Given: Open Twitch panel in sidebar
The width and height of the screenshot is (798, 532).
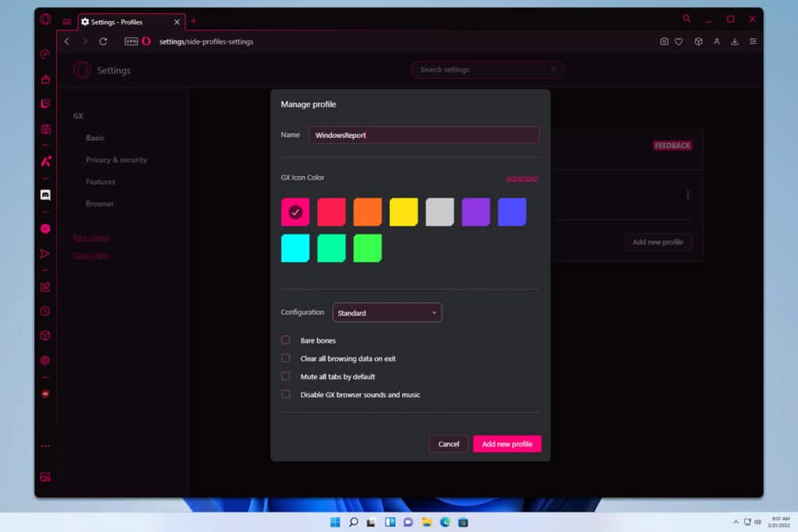Looking at the screenshot, I should (x=45, y=104).
